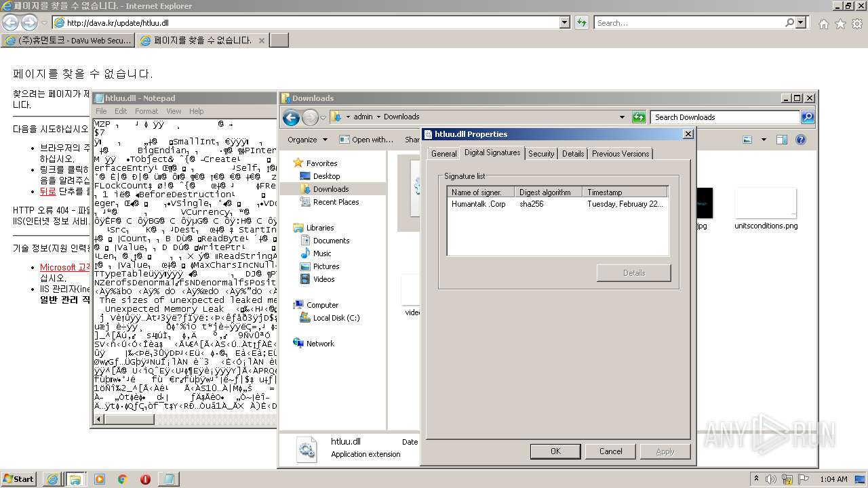Switch to the Security tab

coord(541,154)
